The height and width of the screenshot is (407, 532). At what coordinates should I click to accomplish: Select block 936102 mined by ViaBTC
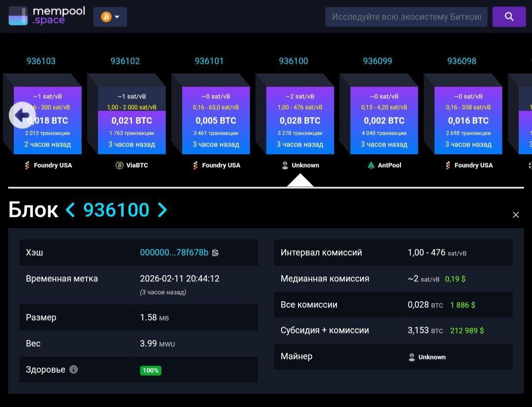132,120
